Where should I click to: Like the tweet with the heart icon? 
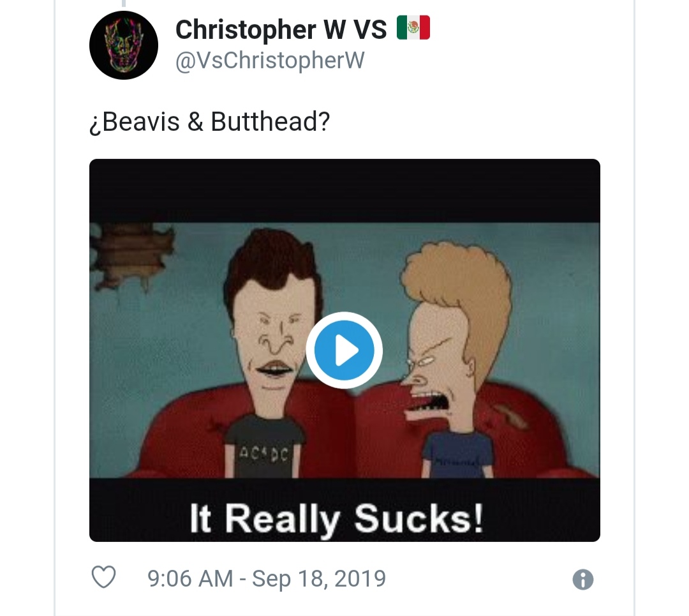pyautogui.click(x=103, y=578)
